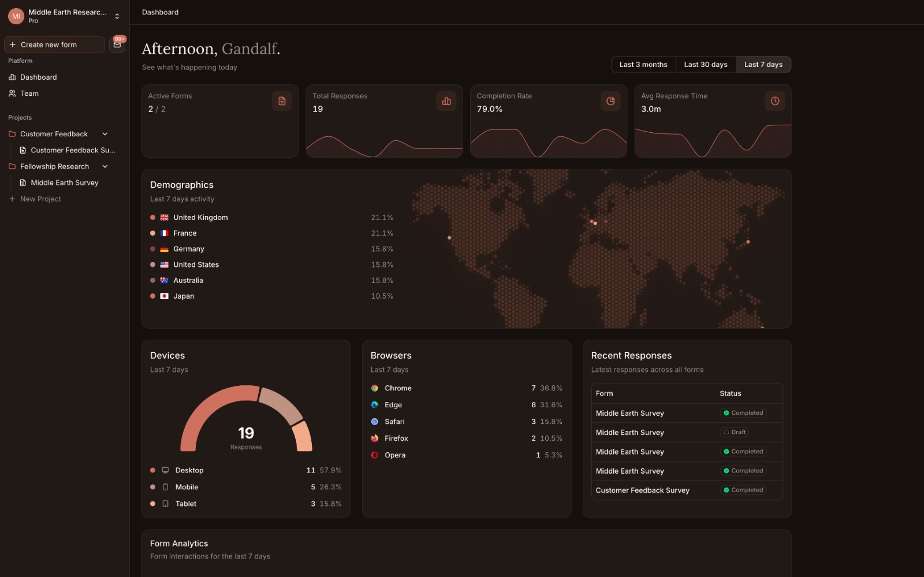Click the Team people icon in sidebar

(12, 94)
